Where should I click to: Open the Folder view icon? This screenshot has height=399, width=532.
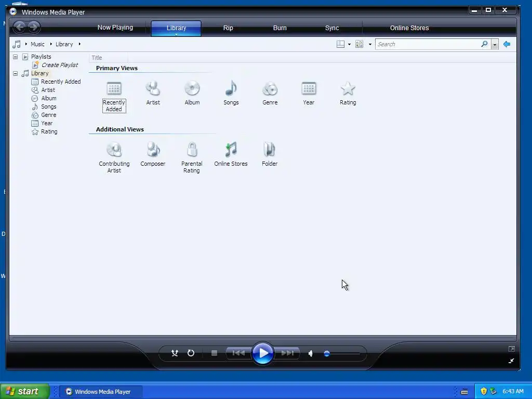point(270,150)
